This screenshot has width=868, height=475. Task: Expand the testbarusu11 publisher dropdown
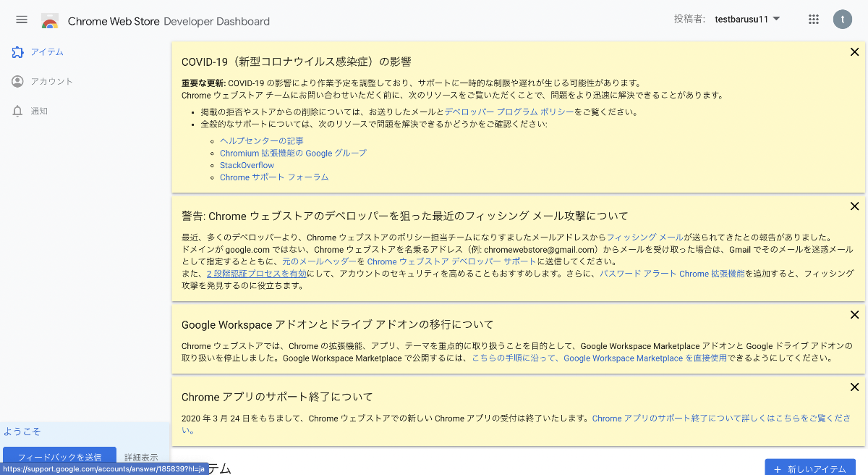tap(747, 20)
